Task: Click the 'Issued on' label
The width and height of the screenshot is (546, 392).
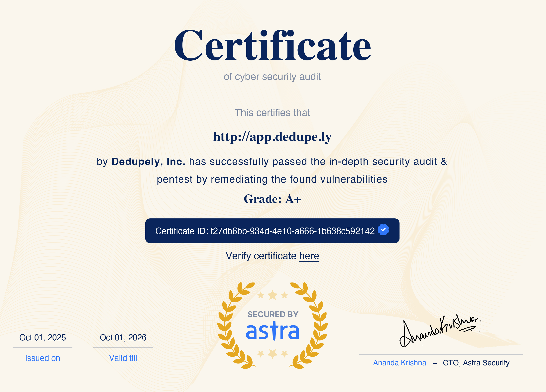Action: coord(42,358)
